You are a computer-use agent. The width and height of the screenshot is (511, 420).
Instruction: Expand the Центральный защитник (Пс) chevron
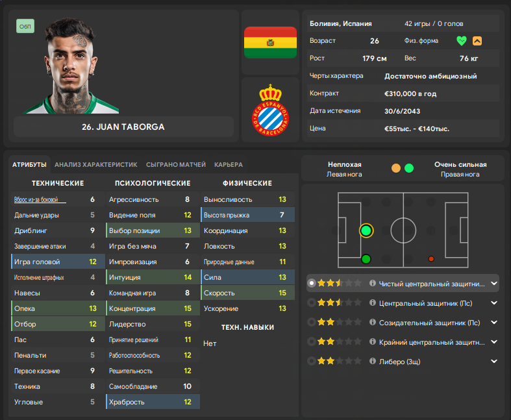tap(494, 303)
